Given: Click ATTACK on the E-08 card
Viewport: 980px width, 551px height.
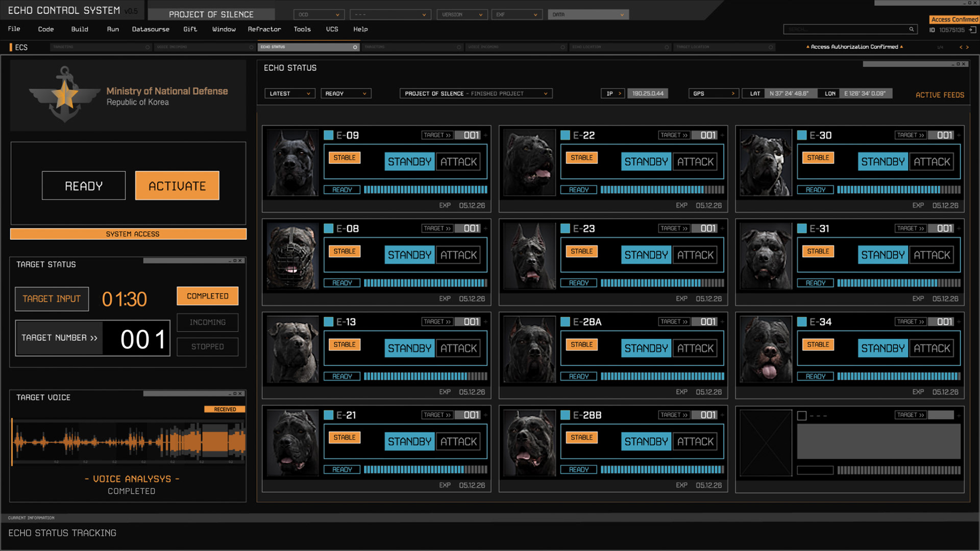Looking at the screenshot, I should coord(458,255).
